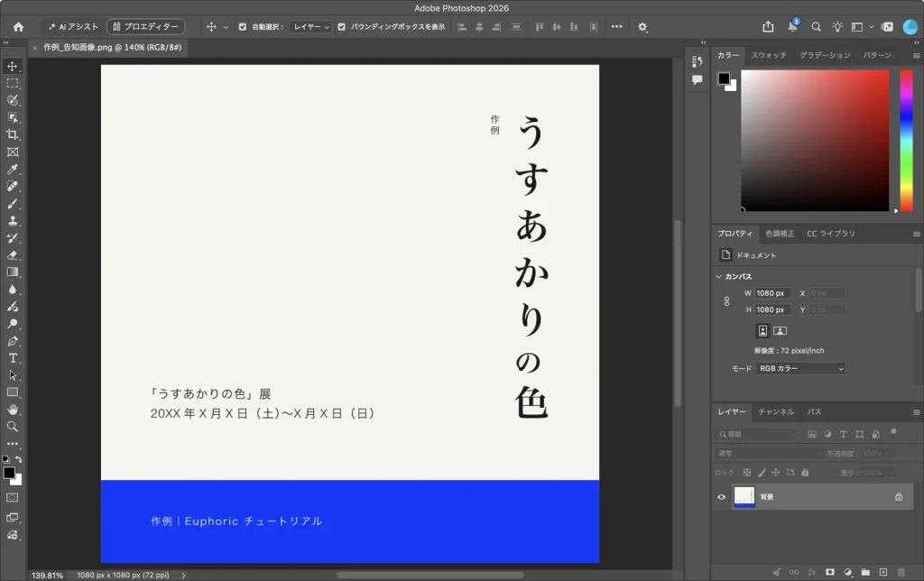The height and width of the screenshot is (581, 924).
Task: Select the Gradient tool
Action: (x=13, y=272)
